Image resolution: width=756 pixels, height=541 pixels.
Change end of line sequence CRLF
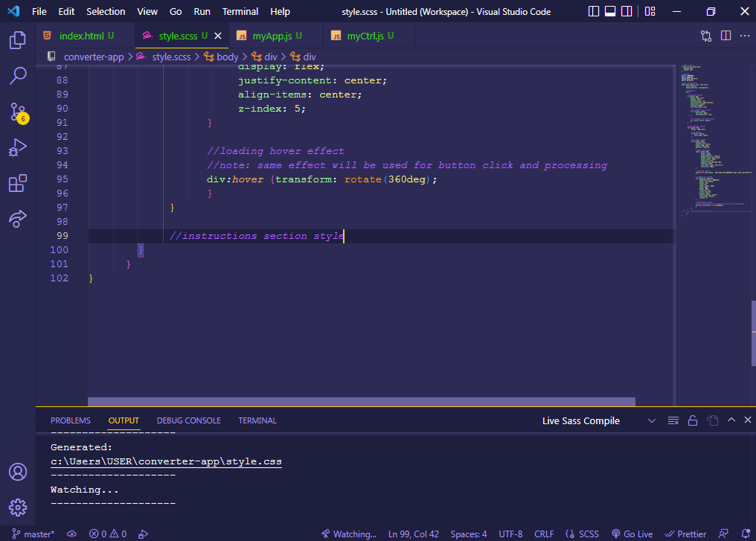coord(544,534)
